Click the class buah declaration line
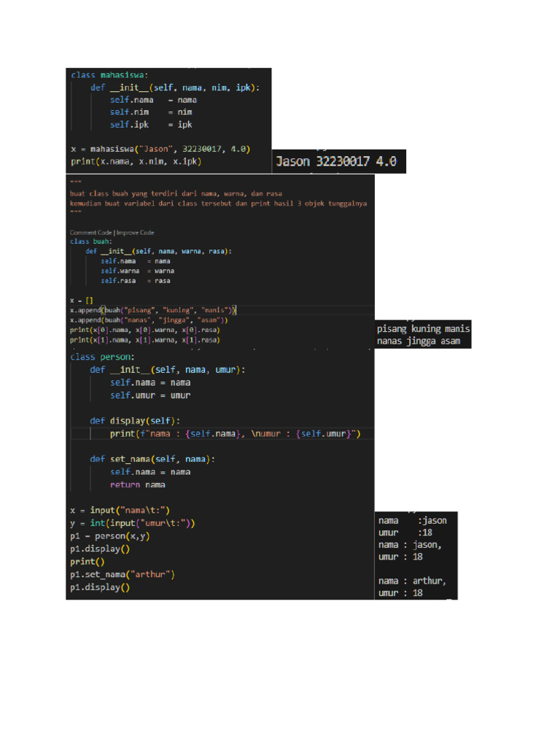Screen dimensions: 560x747 tap(90, 241)
